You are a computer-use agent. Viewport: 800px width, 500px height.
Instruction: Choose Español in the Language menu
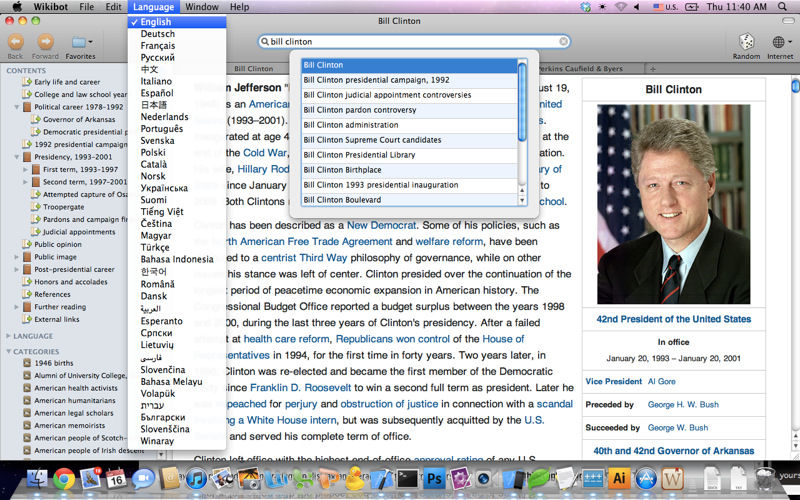click(x=177, y=93)
